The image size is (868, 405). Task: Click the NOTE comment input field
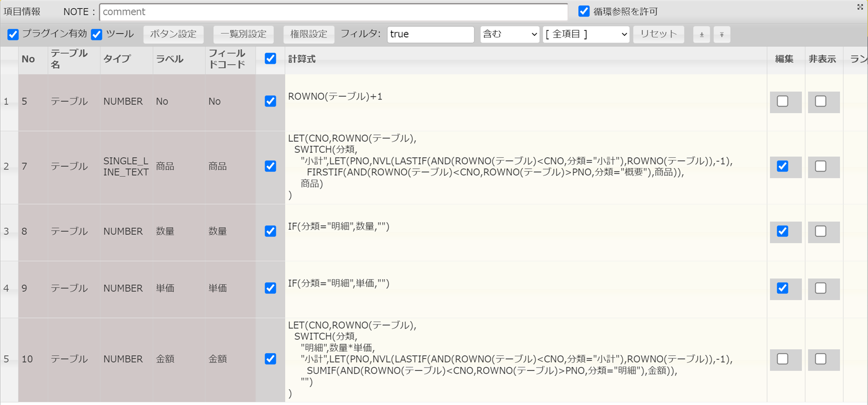[333, 12]
